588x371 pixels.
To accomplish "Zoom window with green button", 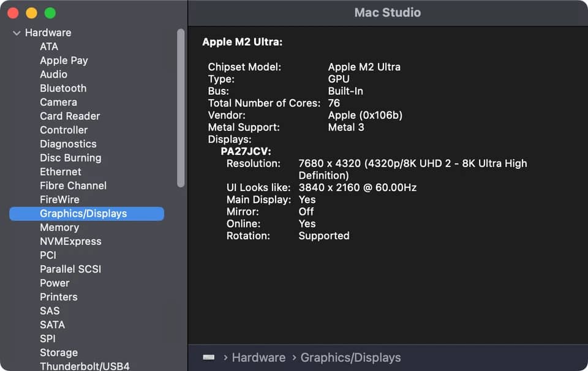I will 50,13.
